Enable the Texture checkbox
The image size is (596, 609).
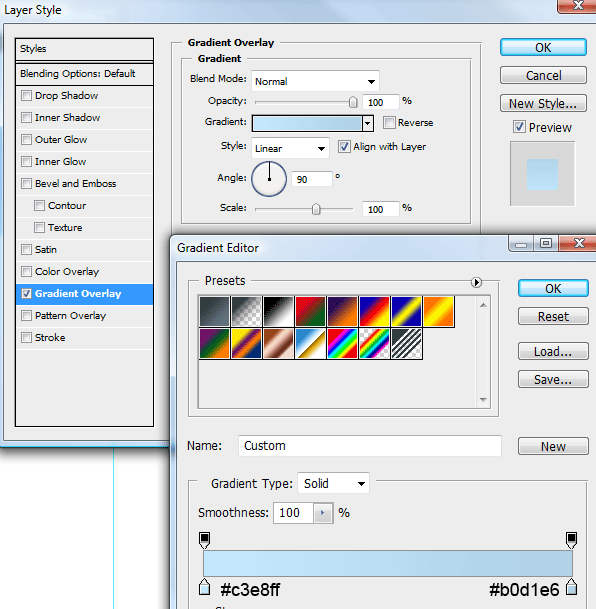click(39, 227)
